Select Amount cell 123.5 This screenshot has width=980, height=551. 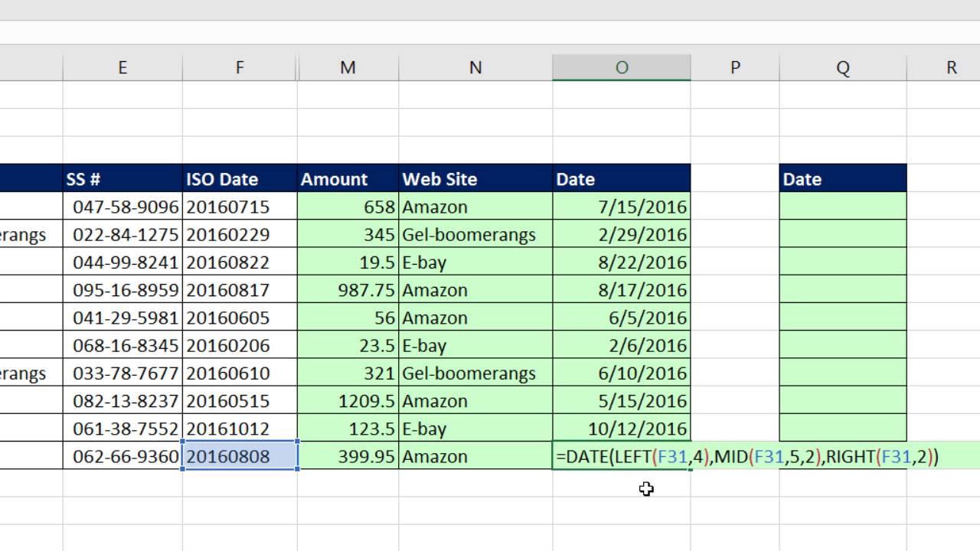[x=348, y=428]
